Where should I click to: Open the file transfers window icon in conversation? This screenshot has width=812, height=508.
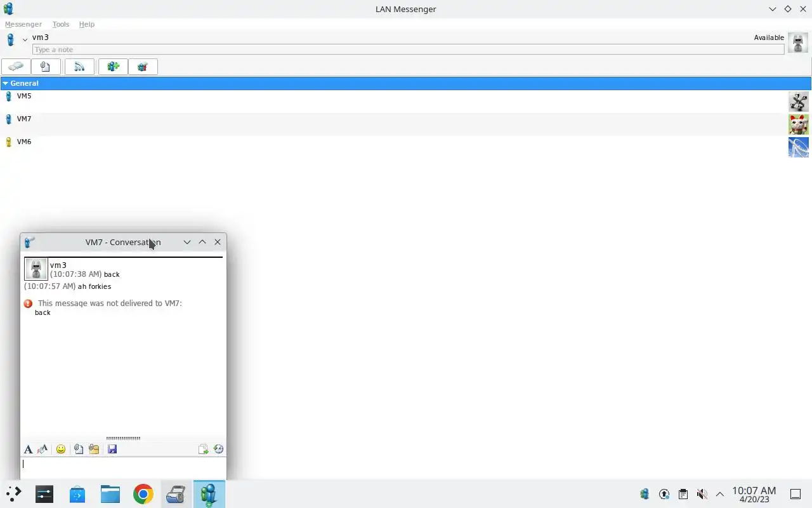coord(203,449)
